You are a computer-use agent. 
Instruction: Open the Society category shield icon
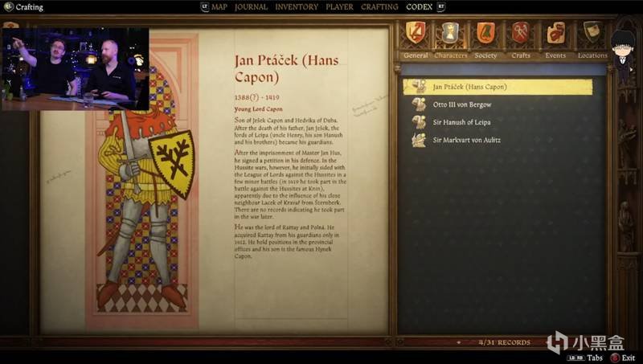coord(485,34)
